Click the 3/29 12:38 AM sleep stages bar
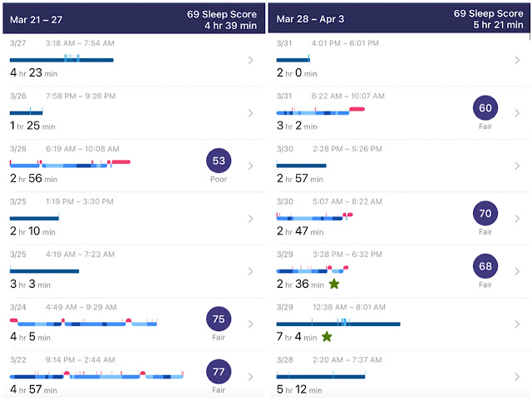Viewport: 532px width, 401px height. pos(337,324)
